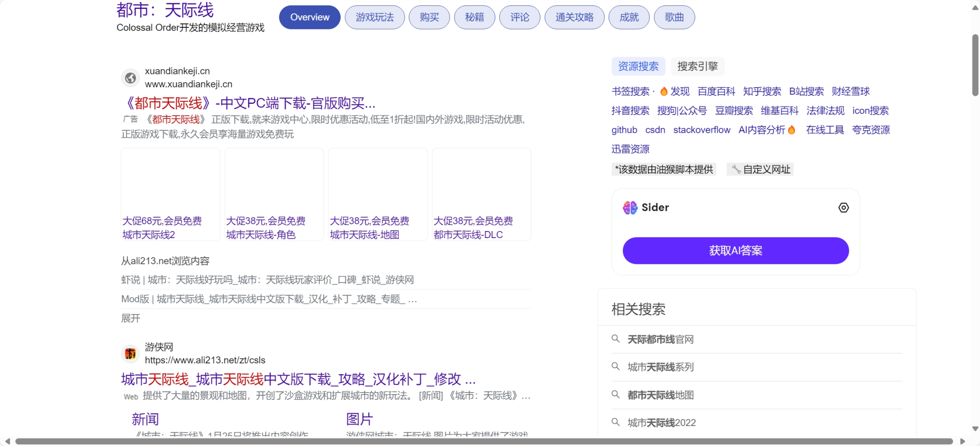The image size is (980, 446).
Task: Click the Sider brain logo icon
Action: (x=630, y=208)
